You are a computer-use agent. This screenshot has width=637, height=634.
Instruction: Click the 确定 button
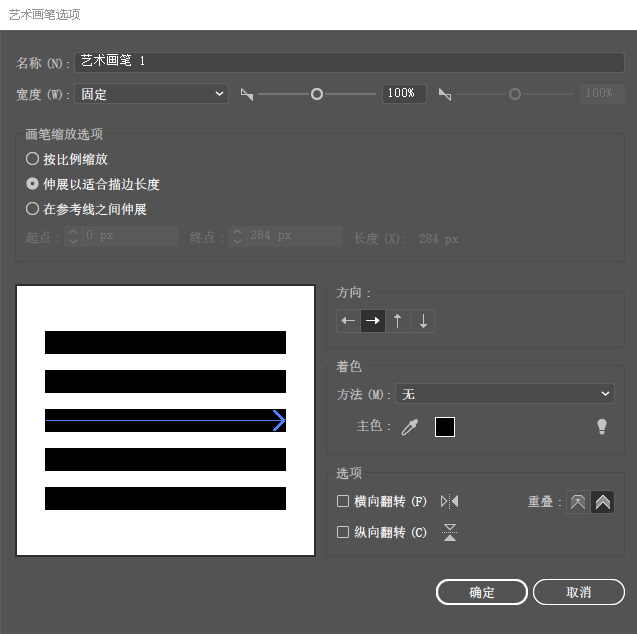coord(481,592)
